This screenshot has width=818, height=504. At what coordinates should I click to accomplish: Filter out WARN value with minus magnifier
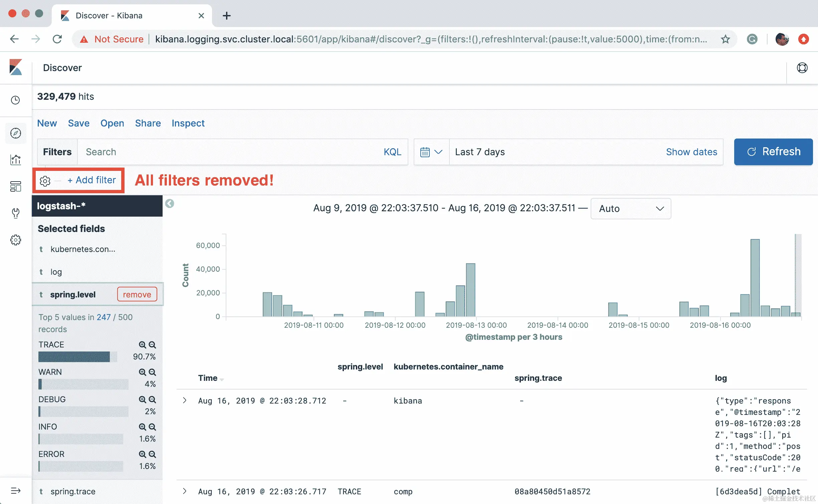pyautogui.click(x=152, y=372)
